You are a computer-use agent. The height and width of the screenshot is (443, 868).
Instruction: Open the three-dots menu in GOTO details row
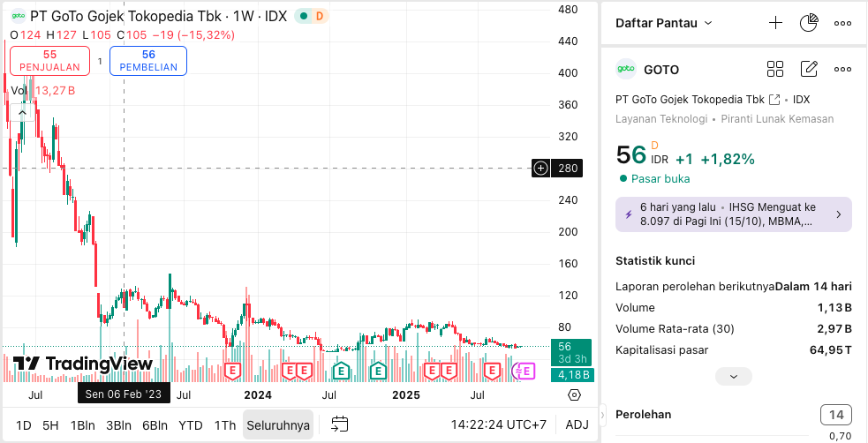(x=842, y=69)
